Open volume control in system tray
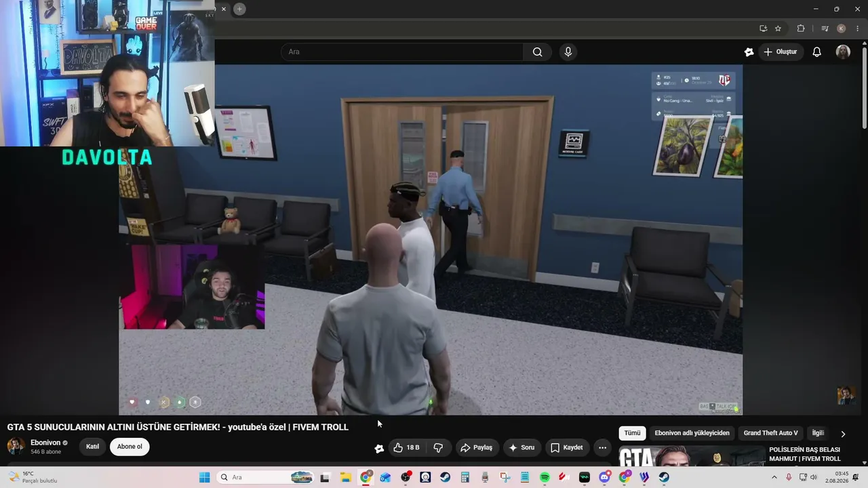Screen dimensions: 868x488 click(x=814, y=477)
